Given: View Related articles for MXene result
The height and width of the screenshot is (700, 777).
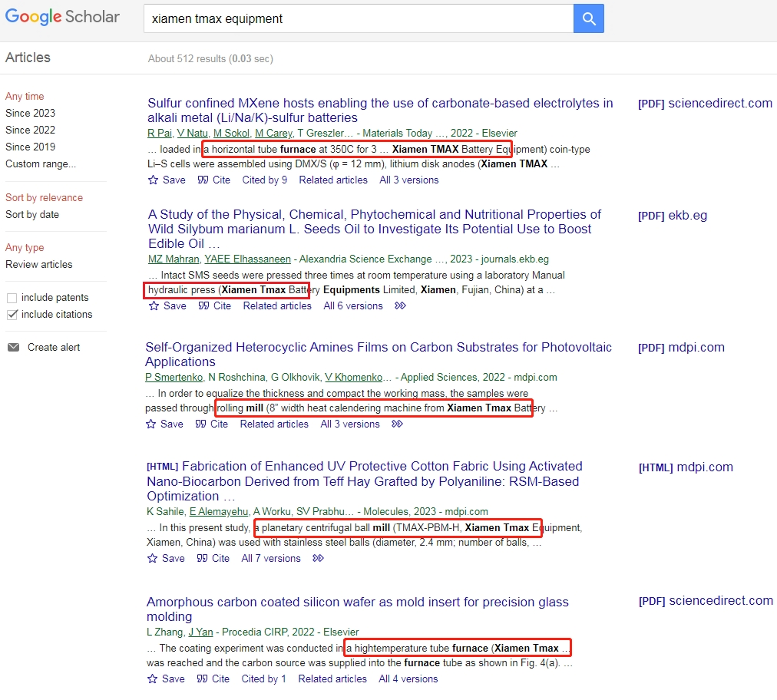Looking at the screenshot, I should (333, 180).
